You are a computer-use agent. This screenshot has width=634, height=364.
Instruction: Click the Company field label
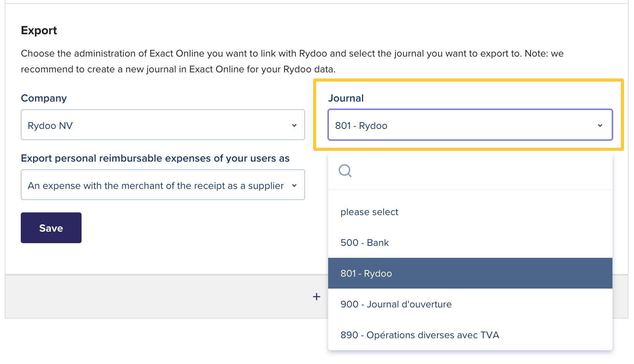click(x=44, y=98)
